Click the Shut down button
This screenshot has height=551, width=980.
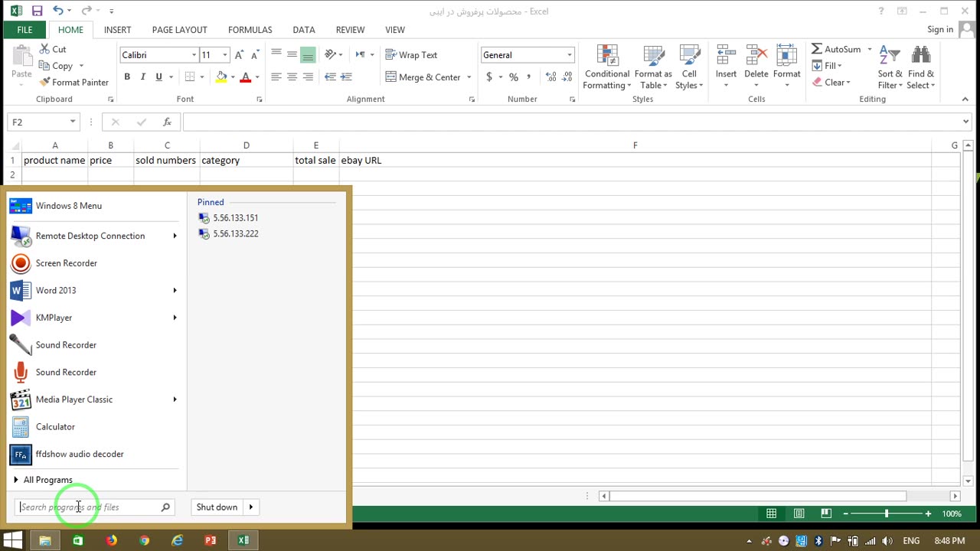(x=217, y=507)
